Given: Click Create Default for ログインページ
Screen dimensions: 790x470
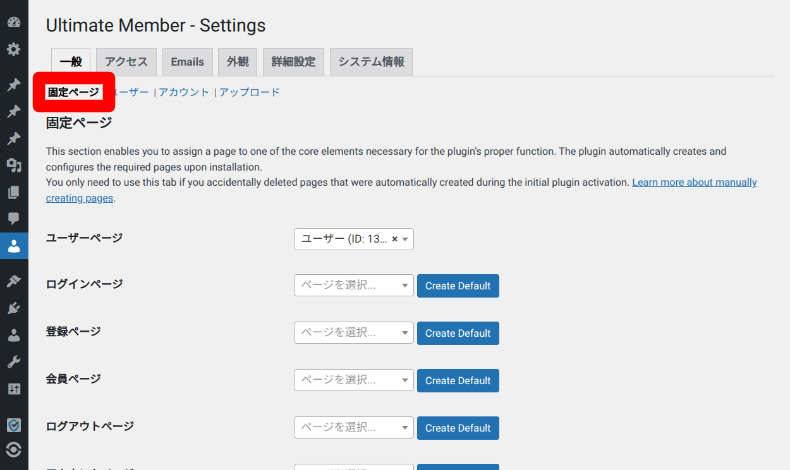Looking at the screenshot, I should 457,286.
